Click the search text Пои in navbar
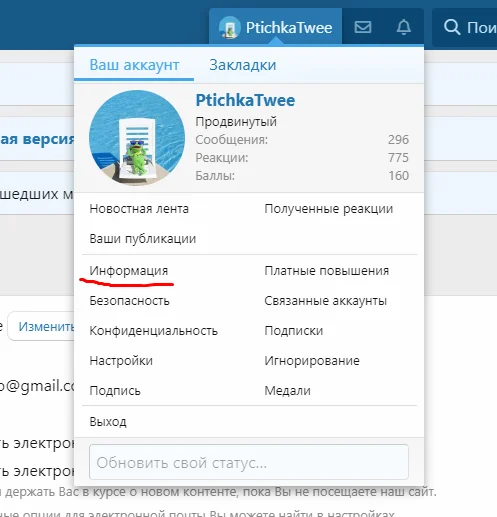The height and width of the screenshot is (517, 497). 482,27
